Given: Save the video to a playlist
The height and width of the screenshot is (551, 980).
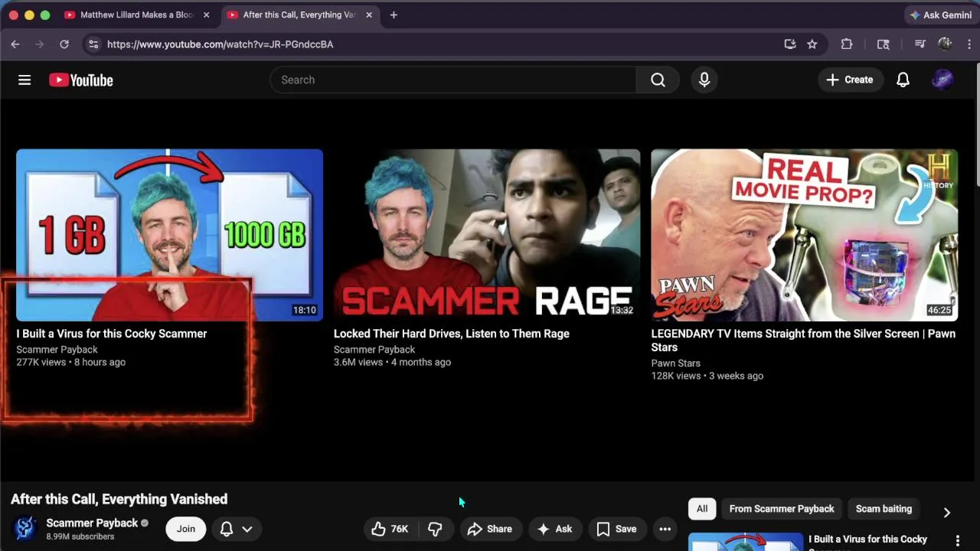Looking at the screenshot, I should point(617,529).
